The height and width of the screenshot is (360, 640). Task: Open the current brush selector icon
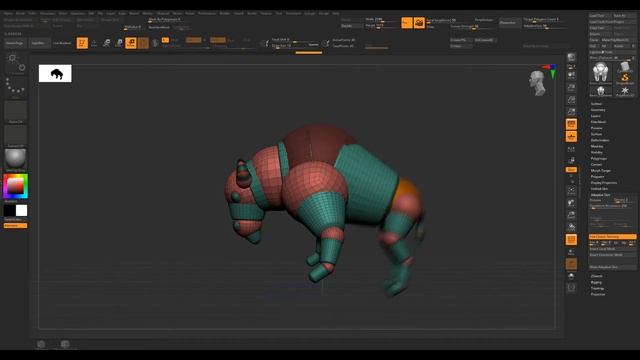coord(16,63)
